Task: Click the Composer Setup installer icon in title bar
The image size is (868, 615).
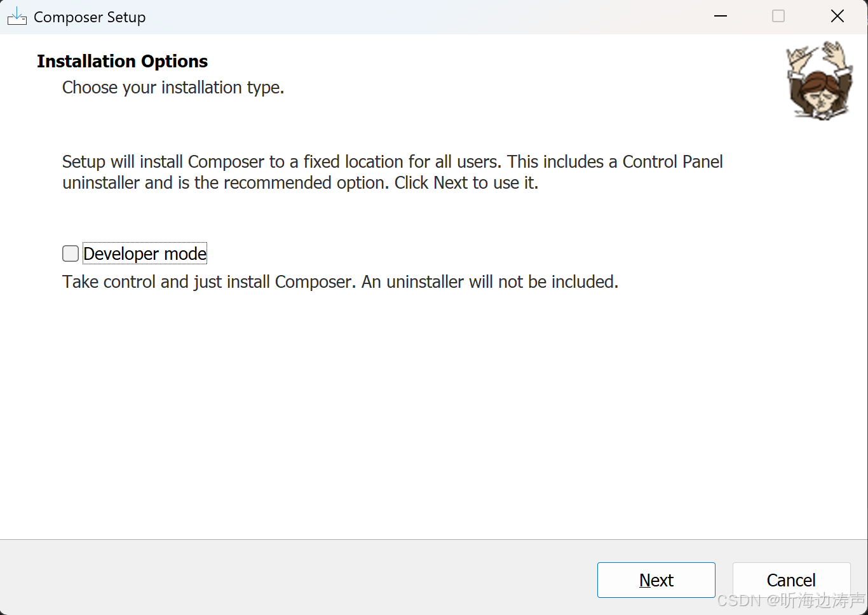Action: [x=17, y=17]
